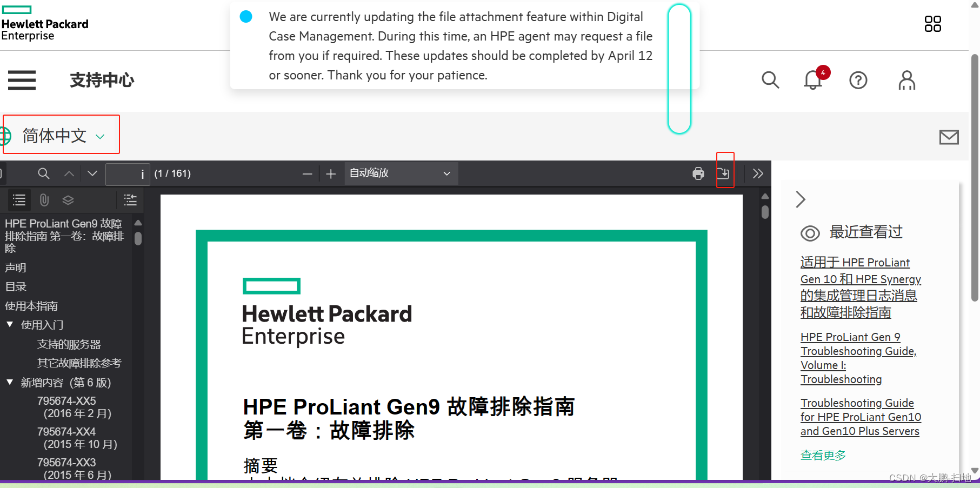
Task: Click the browser page vertical scrollbar
Action: click(975, 178)
